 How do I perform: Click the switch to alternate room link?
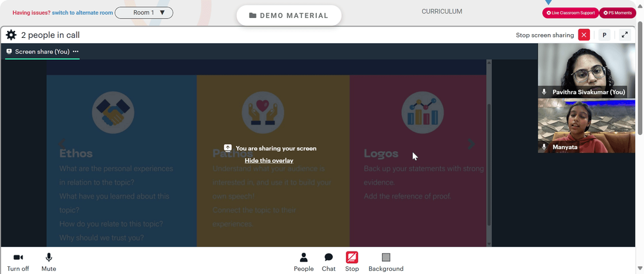point(82,13)
